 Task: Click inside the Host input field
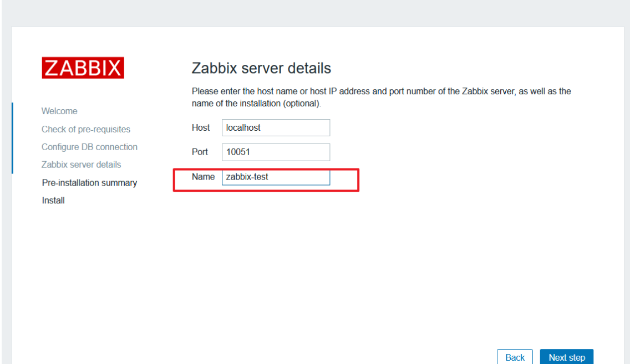pos(276,127)
